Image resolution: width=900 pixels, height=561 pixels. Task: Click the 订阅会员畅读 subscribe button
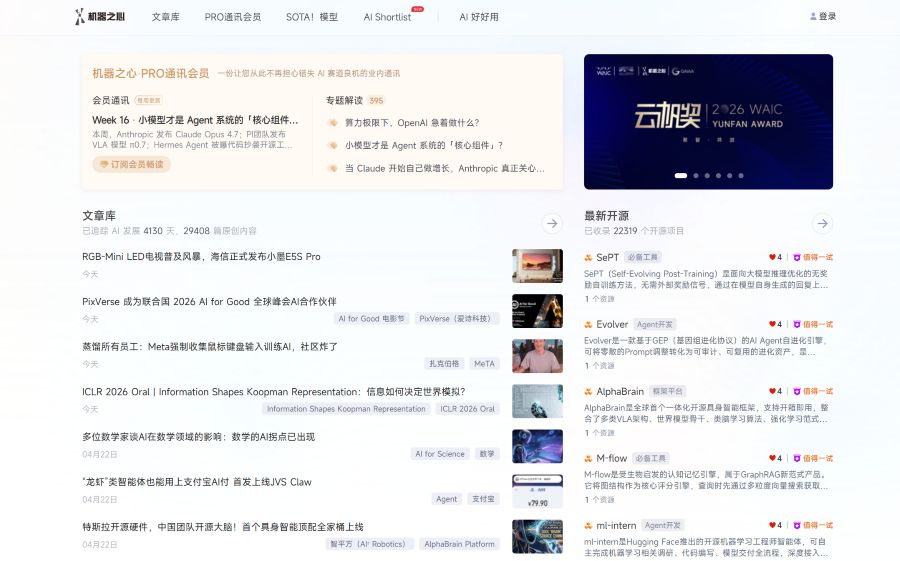[x=131, y=164]
